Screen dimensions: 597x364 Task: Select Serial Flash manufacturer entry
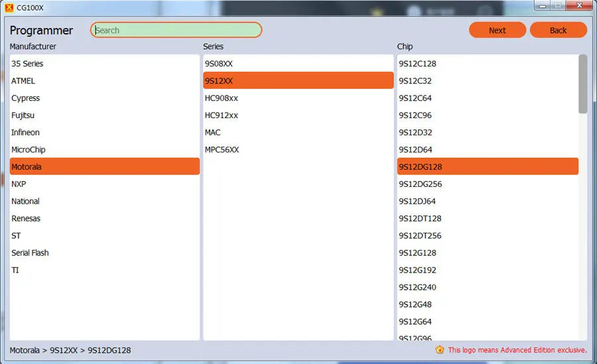coord(105,253)
